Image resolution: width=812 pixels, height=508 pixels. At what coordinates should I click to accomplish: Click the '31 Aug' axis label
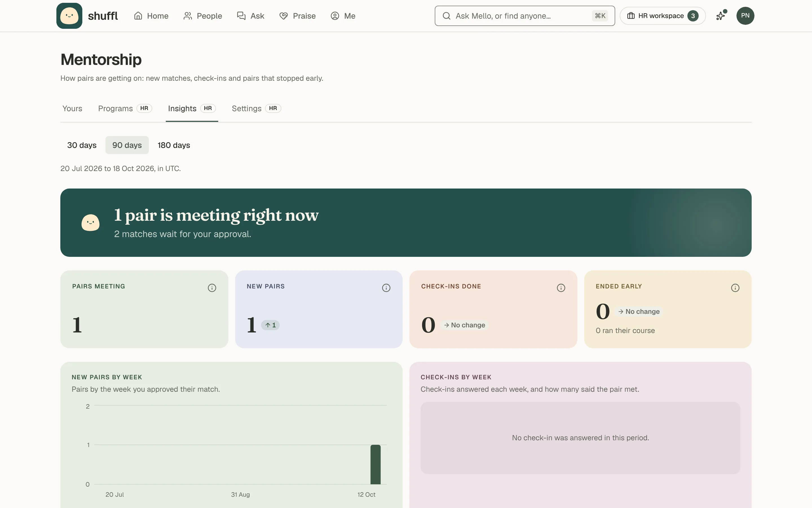tap(240, 494)
